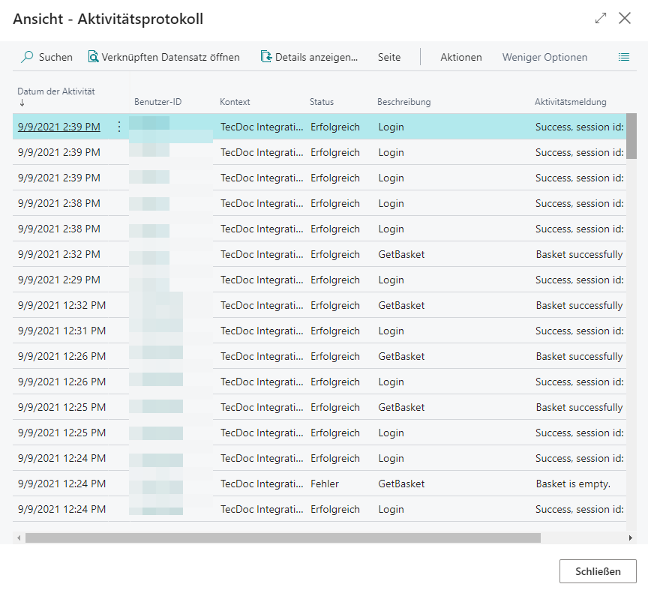Sort by the Status column header
Screen dimensions: 648x596
(x=321, y=102)
